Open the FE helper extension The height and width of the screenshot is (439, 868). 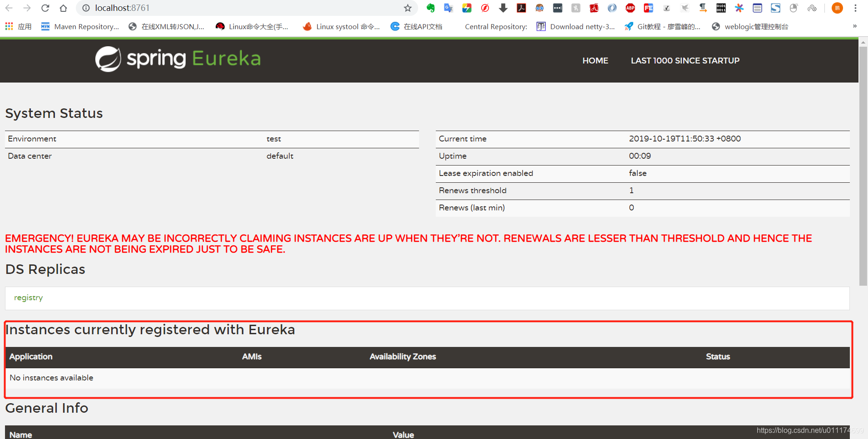pyautogui.click(x=648, y=8)
